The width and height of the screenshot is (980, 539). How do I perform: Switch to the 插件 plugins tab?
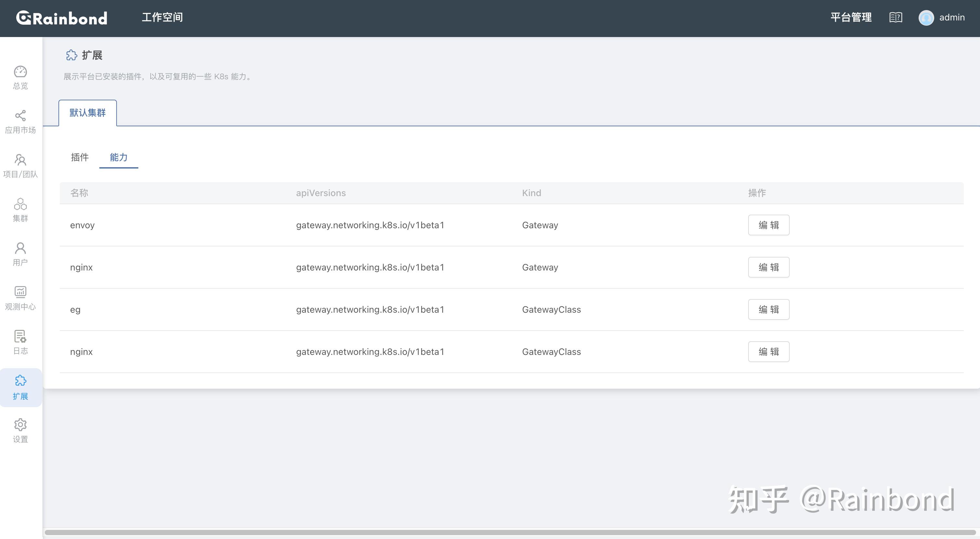[80, 157]
